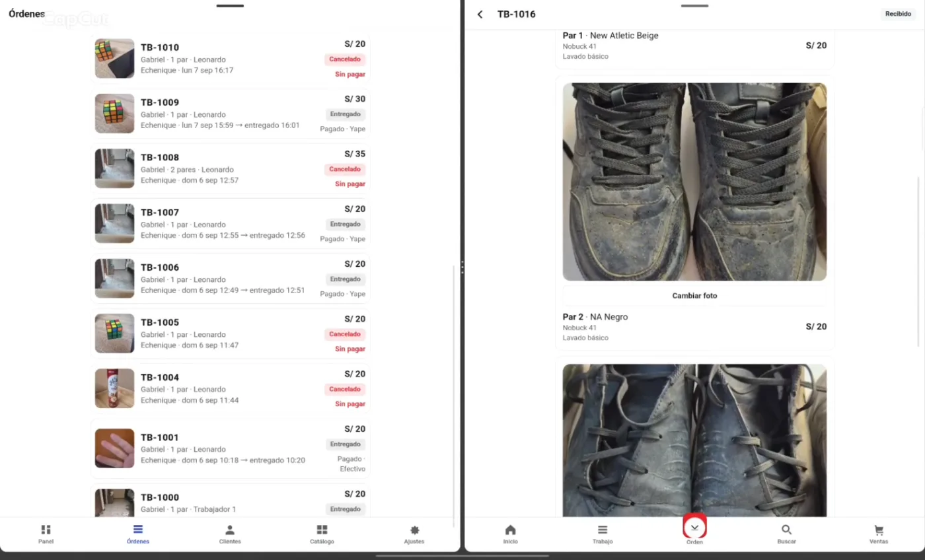Click Par 2 · NA Negro row
925x560 pixels.
[x=694, y=327]
